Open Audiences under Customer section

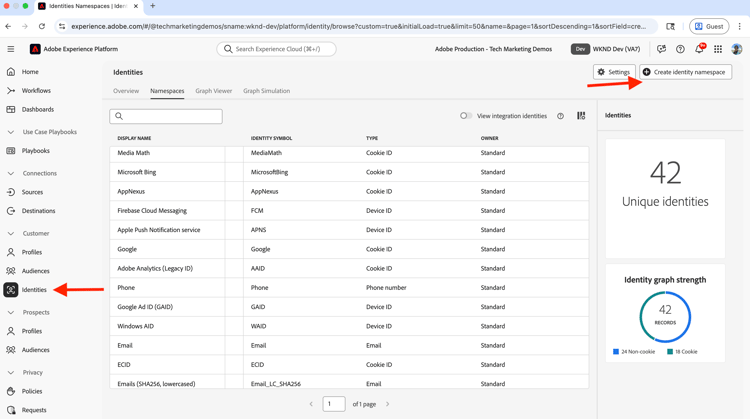35,271
